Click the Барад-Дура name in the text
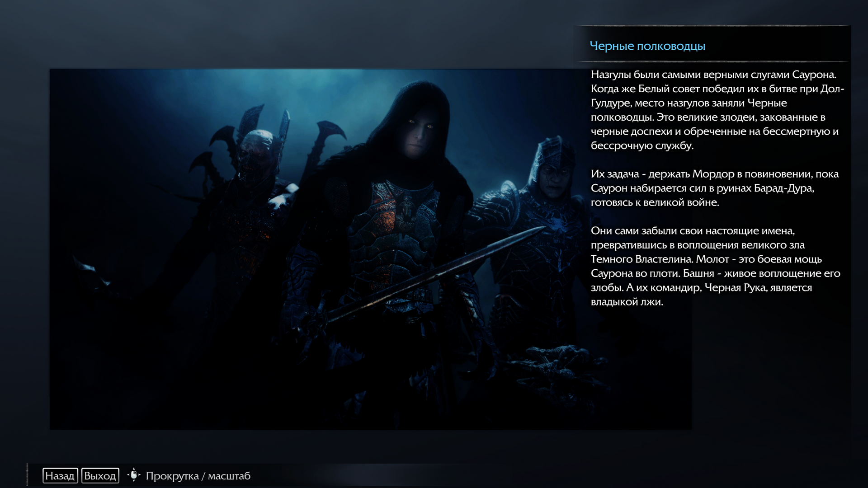This screenshot has width=868, height=488. point(783,188)
